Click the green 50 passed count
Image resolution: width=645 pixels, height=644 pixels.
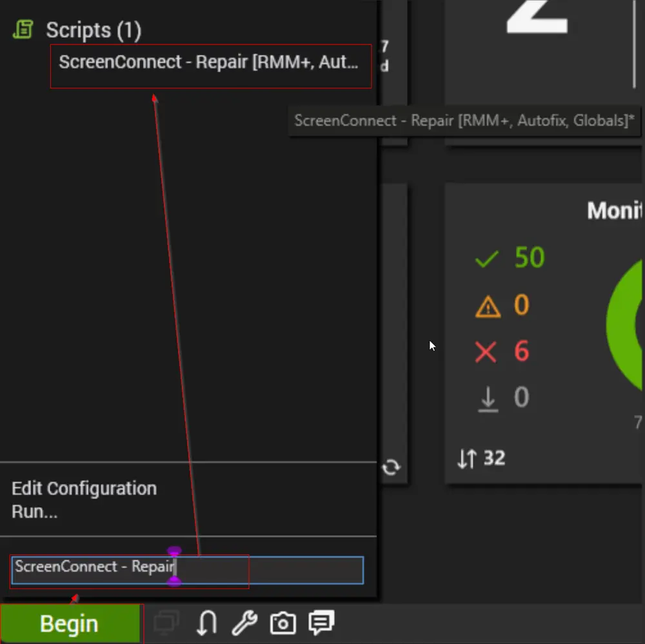coord(530,258)
